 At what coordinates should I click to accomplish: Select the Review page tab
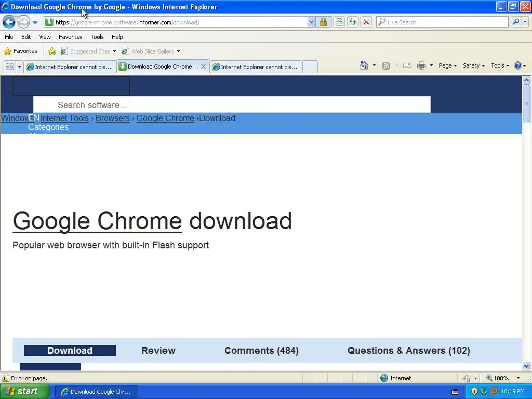158,351
